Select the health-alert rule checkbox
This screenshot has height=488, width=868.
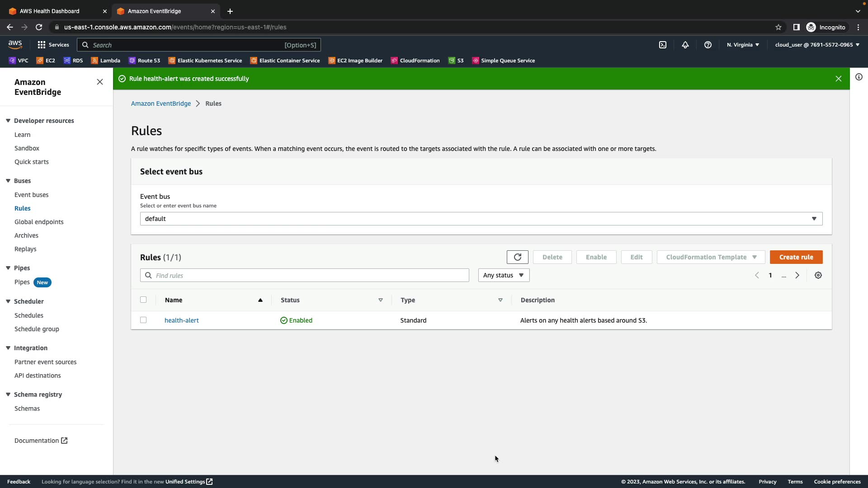[143, 320]
